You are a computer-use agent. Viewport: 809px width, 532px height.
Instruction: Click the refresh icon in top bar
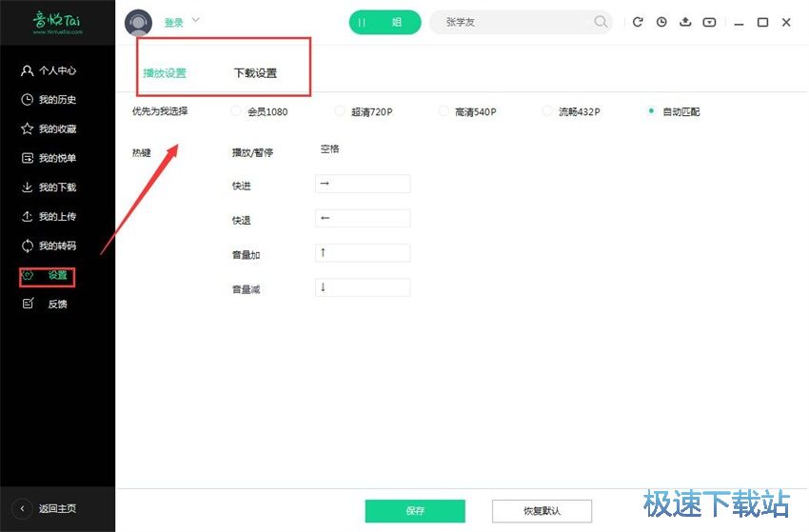click(x=638, y=22)
